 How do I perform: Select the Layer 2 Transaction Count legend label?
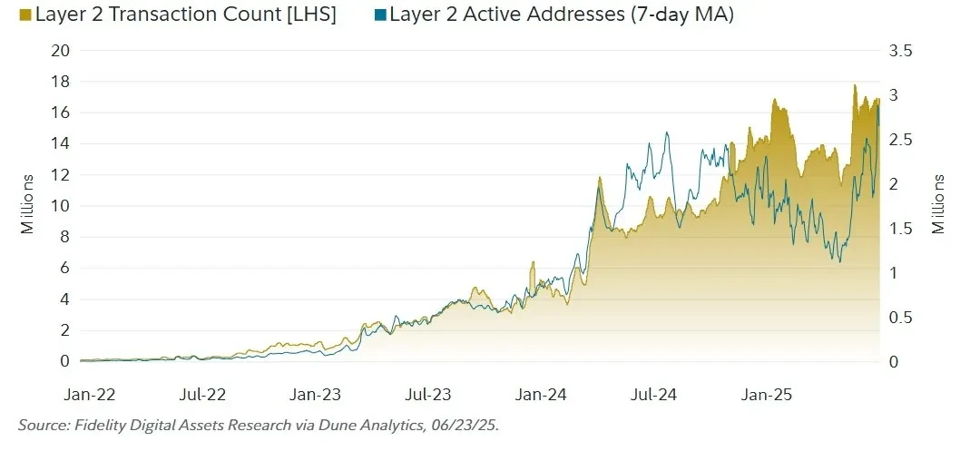(185, 16)
